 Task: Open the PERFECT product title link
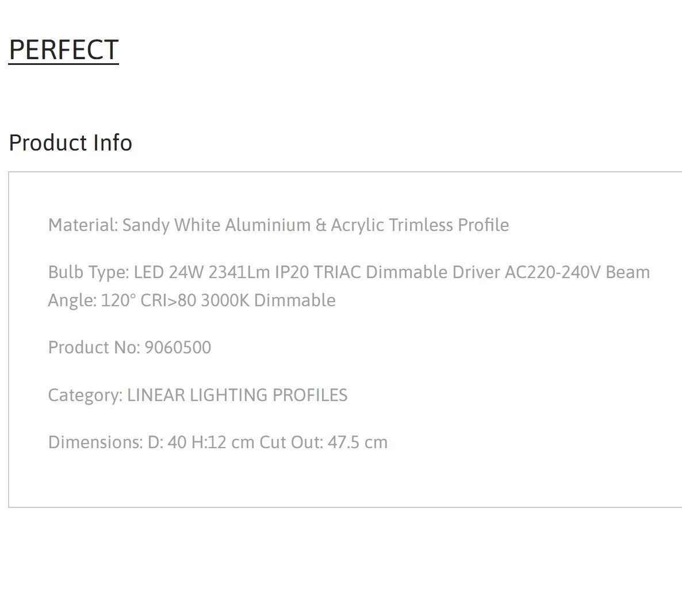coord(63,49)
